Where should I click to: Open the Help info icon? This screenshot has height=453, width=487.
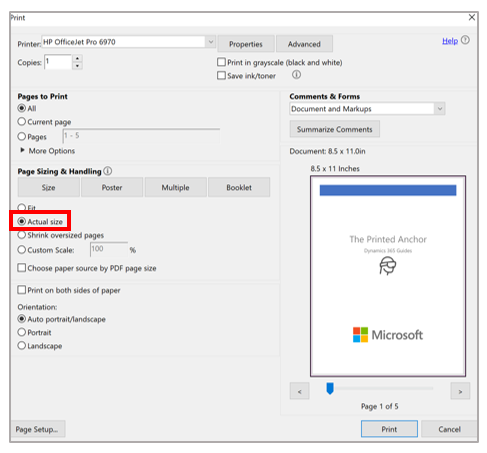pyautogui.click(x=465, y=40)
